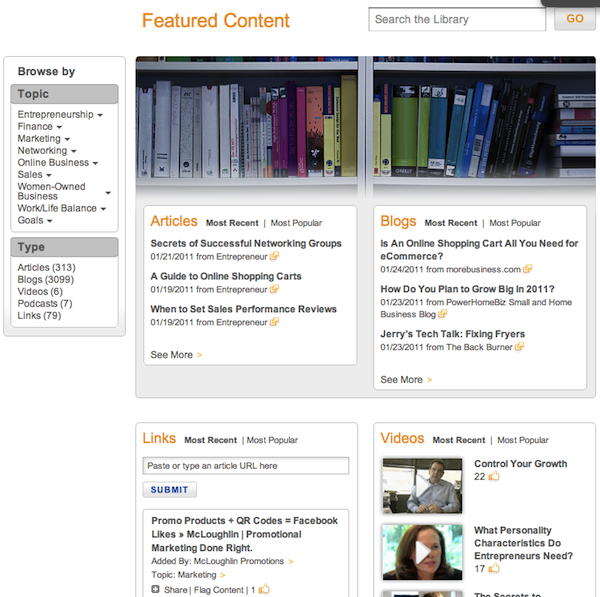
Task: Select Most Popular tab in Videos
Action: coord(523,440)
